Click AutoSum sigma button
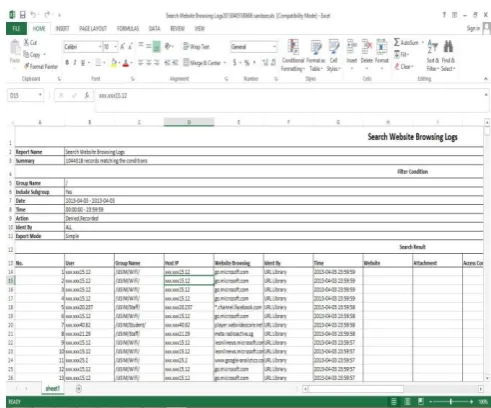The width and height of the screenshot is (491, 408). pyautogui.click(x=406, y=42)
